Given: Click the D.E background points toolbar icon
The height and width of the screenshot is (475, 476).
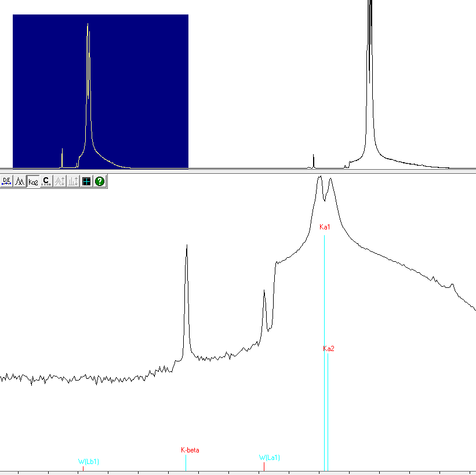Looking at the screenshot, I should tap(6, 181).
